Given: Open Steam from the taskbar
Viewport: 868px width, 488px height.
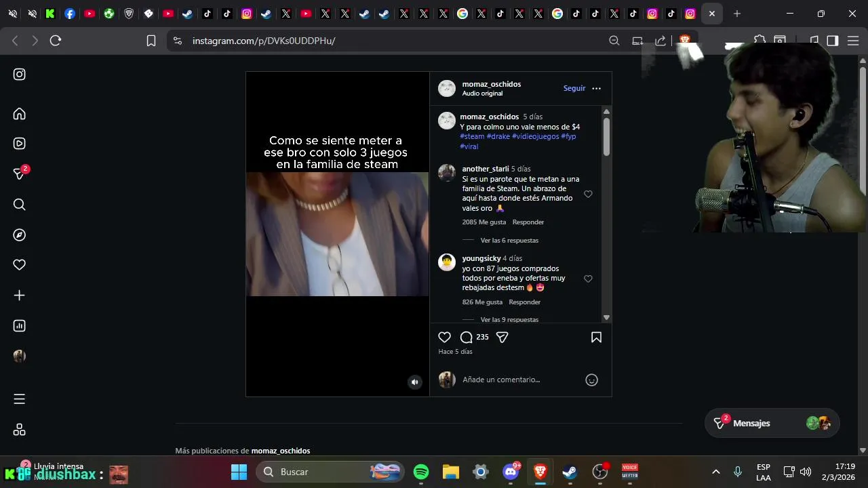Looking at the screenshot, I should point(570,472).
